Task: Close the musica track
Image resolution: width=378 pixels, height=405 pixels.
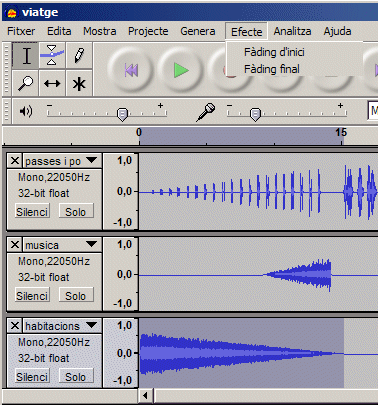Action: pos(15,245)
